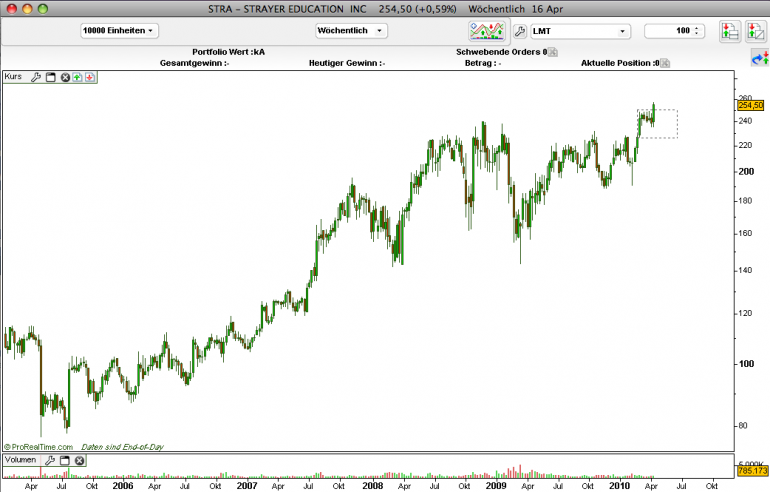Open the Wöchentlich timeframe dropdown

pyautogui.click(x=351, y=30)
